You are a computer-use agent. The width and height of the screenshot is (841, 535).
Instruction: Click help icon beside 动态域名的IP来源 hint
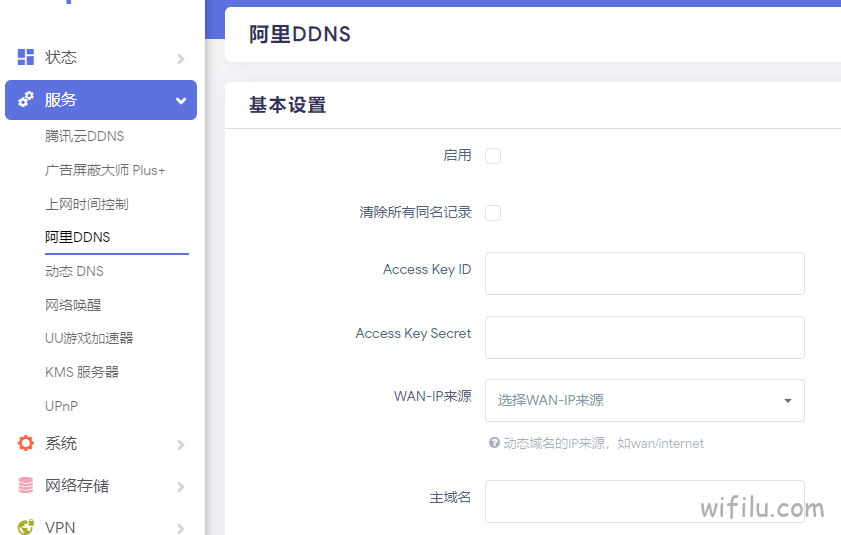[x=495, y=443]
